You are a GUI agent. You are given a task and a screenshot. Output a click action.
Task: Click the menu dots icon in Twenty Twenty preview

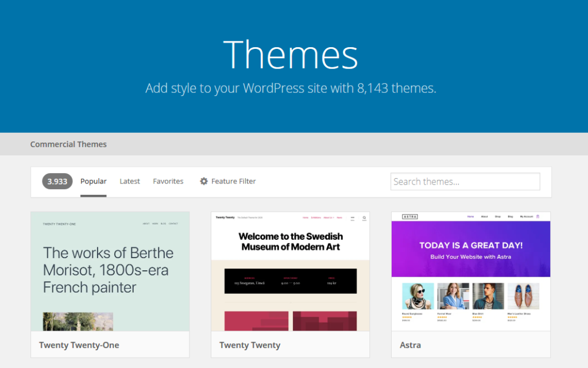pyautogui.click(x=353, y=218)
